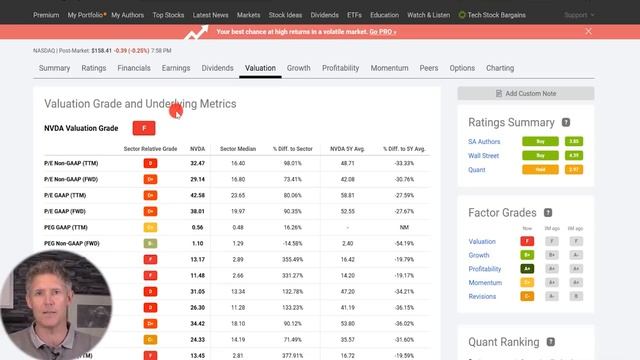This screenshot has height=360, width=640.
Task: Click the P/E GAAP (FWD) grade badge
Action: pyautogui.click(x=150, y=211)
